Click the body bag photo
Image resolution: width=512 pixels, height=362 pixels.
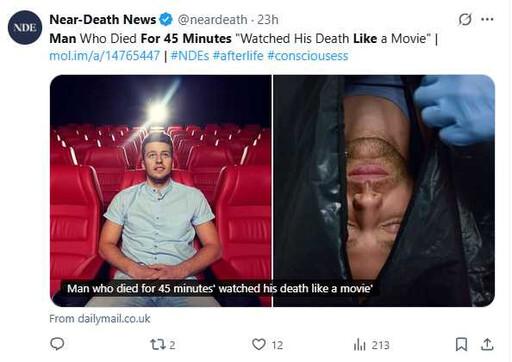(x=384, y=191)
